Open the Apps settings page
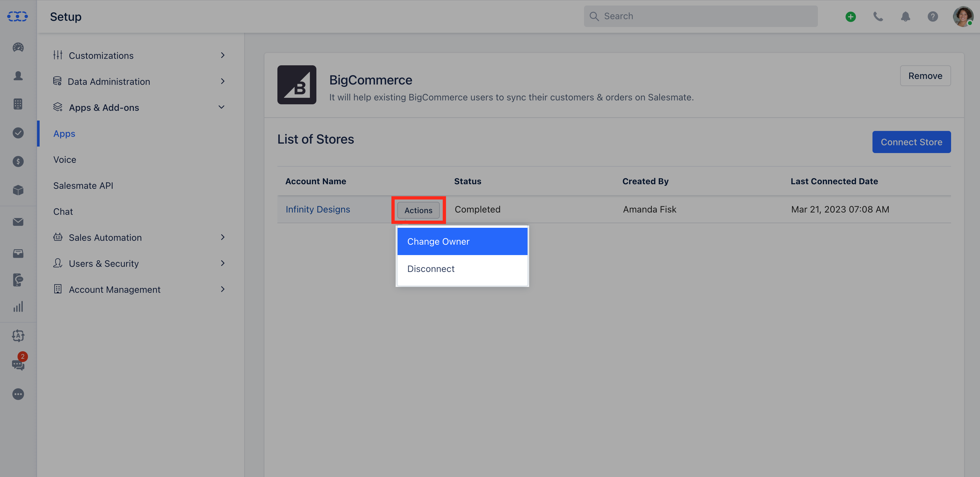This screenshot has height=477, width=980. click(x=64, y=134)
